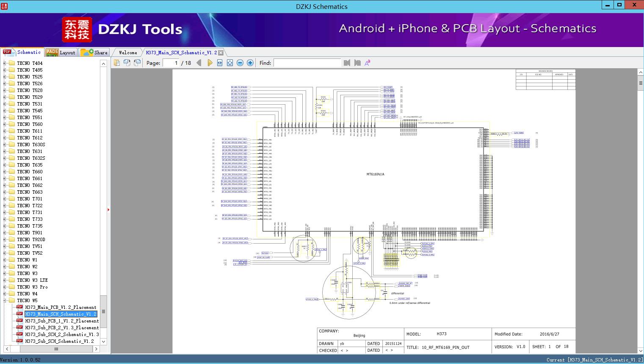This screenshot has width=644, height=364.
Task: Click the red splitter arrow to collapse sidebar
Action: pyautogui.click(x=108, y=210)
